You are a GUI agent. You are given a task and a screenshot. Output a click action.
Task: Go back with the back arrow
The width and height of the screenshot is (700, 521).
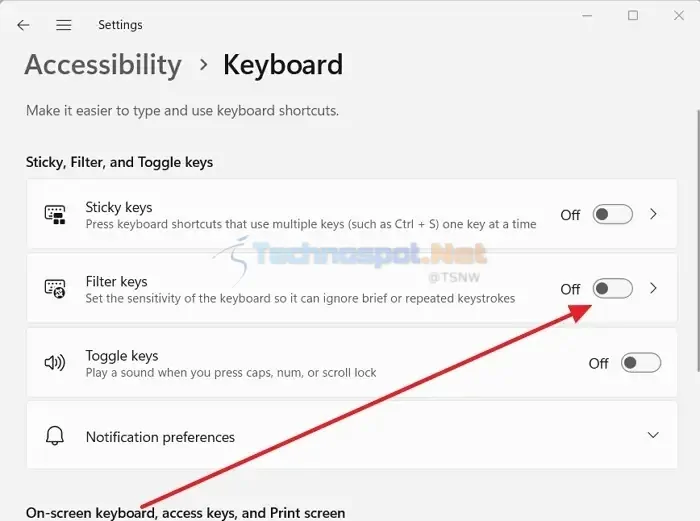23,25
